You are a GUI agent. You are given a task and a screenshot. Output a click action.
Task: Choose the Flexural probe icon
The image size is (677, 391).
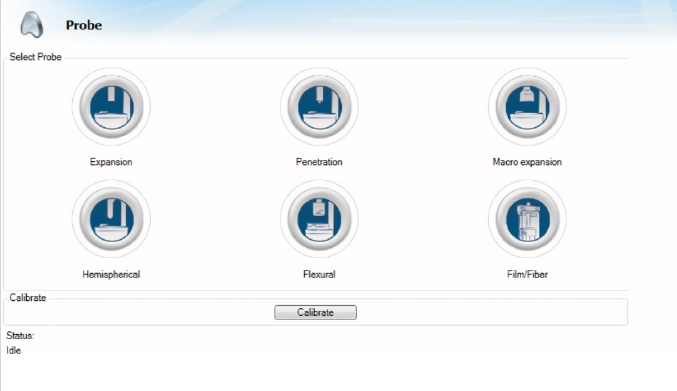click(x=319, y=219)
